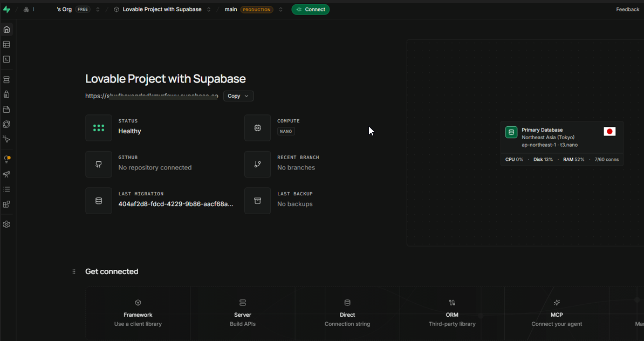Open the Project Home sidebar icon
The height and width of the screenshot is (341, 644).
coord(6,29)
